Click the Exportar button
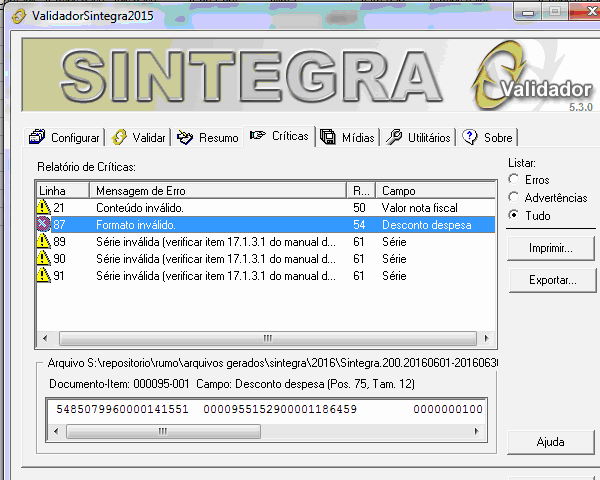Image resolution: width=600 pixels, height=480 pixels. pos(553,280)
